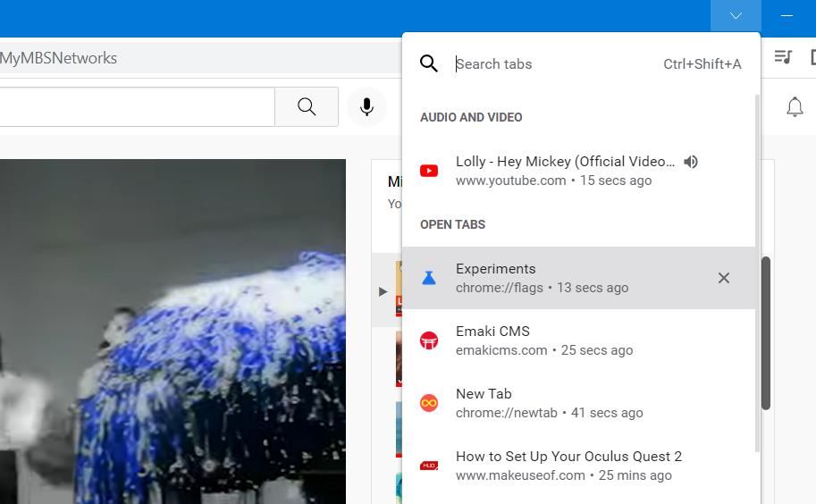Close the Experiments tab with X
This screenshot has height=504, width=816.
click(x=723, y=278)
